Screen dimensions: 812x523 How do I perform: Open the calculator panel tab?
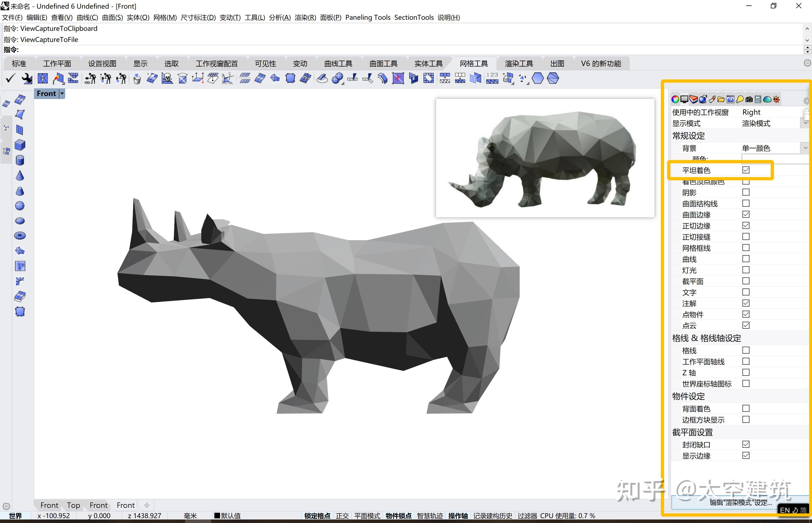pyautogui.click(x=758, y=99)
